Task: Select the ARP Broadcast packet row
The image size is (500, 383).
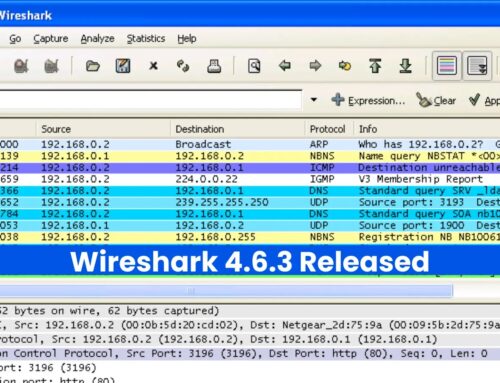Action: pyautogui.click(x=250, y=144)
